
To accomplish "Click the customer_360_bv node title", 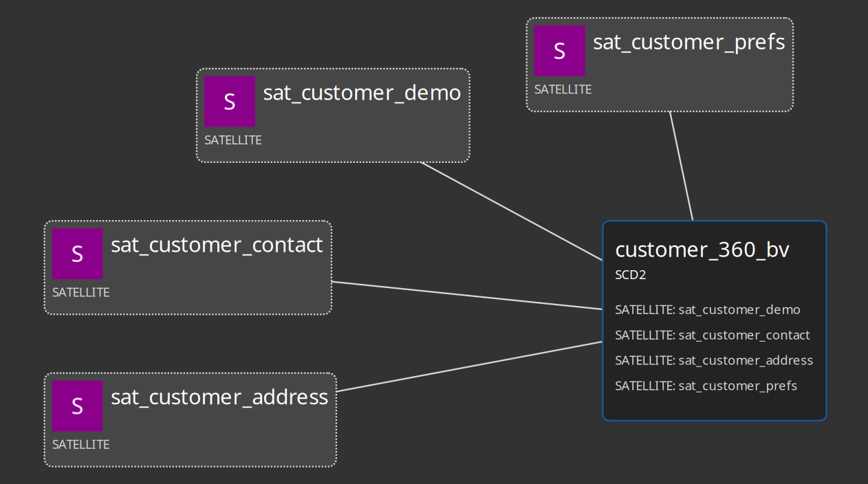I will coord(702,250).
